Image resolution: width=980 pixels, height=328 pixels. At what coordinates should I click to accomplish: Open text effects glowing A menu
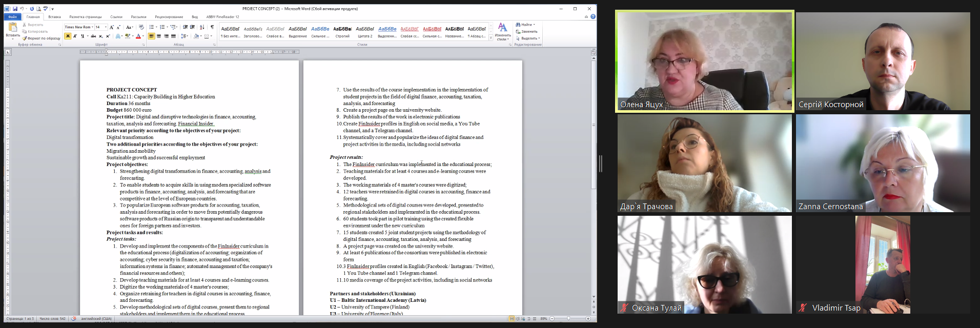point(118,36)
